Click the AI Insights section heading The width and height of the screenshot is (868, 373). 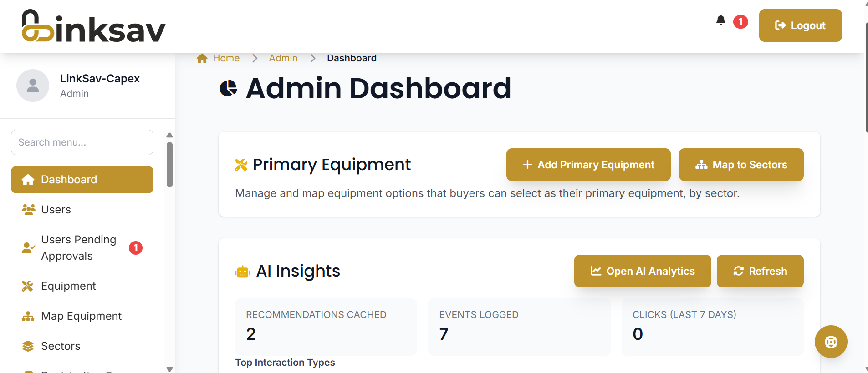298,271
